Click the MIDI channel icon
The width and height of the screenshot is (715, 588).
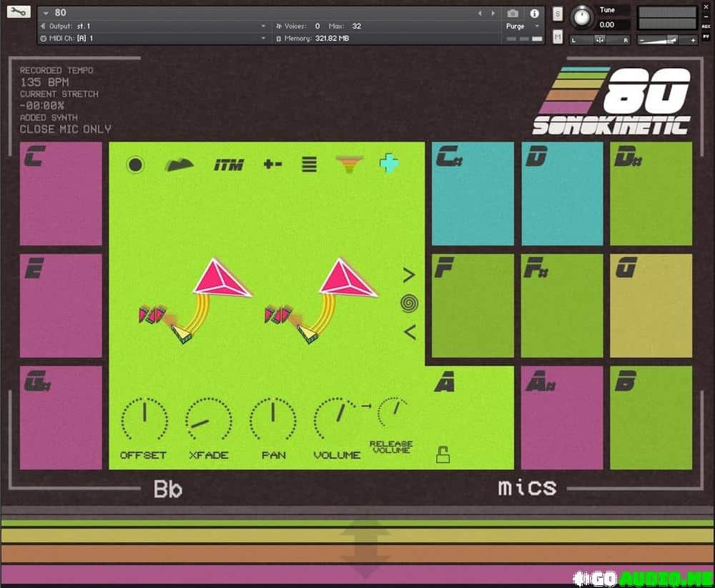[x=44, y=39]
